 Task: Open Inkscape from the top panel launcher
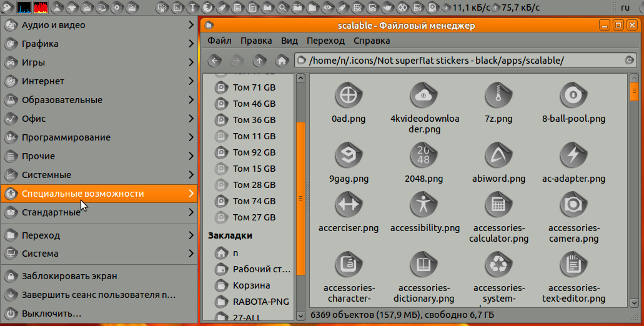[x=72, y=7]
